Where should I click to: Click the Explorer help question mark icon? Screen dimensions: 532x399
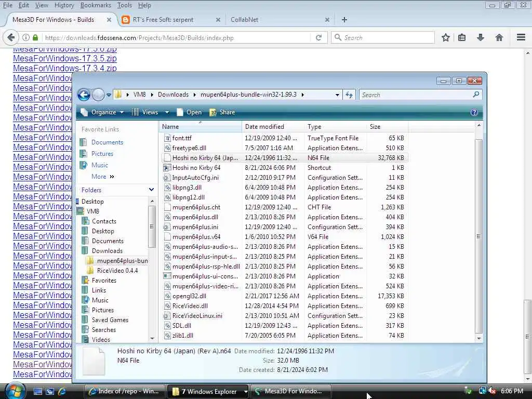[474, 112]
